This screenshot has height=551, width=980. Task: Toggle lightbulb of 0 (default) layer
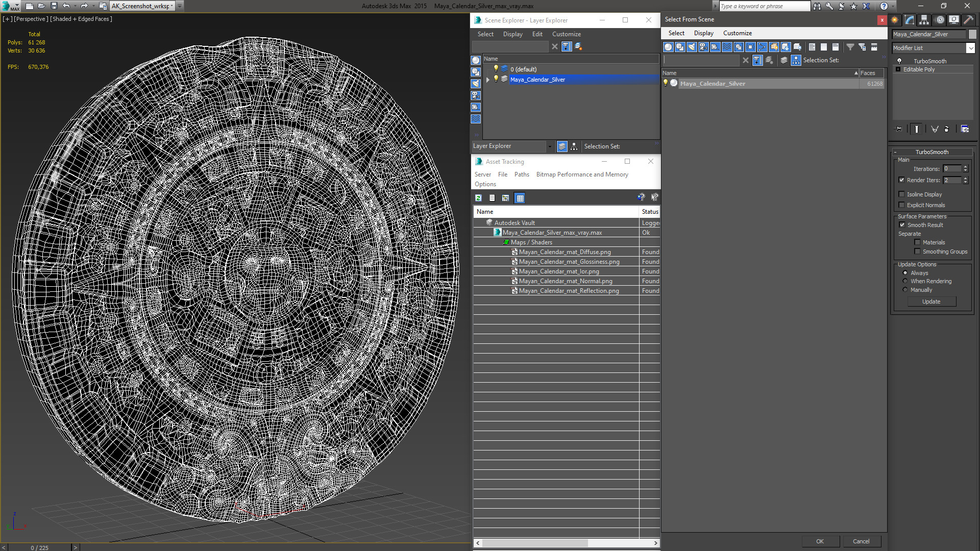[496, 68]
